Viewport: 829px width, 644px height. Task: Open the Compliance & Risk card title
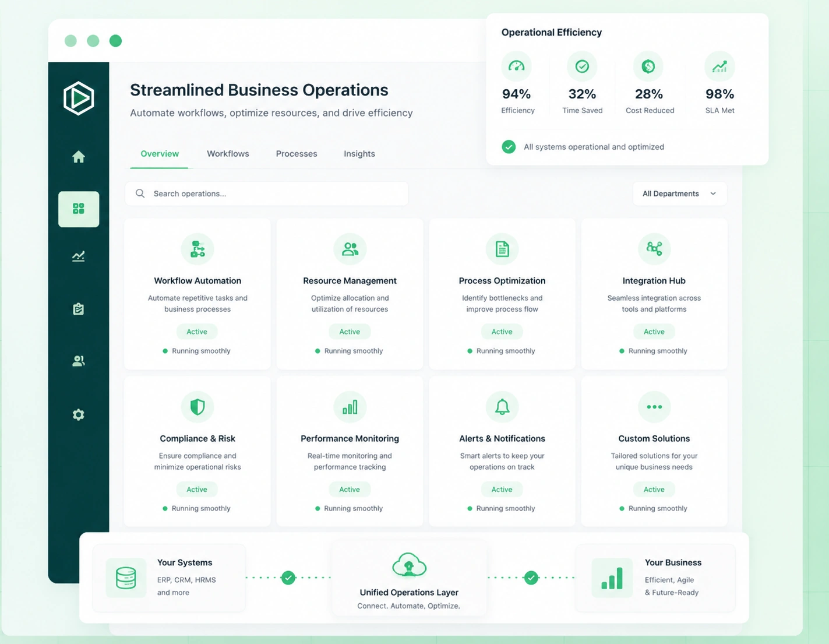197,439
